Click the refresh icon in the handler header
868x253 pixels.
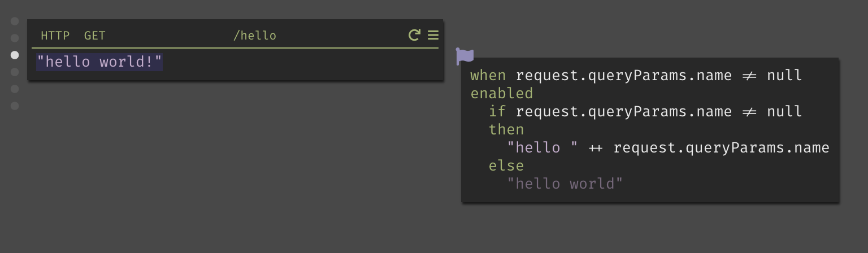(414, 35)
